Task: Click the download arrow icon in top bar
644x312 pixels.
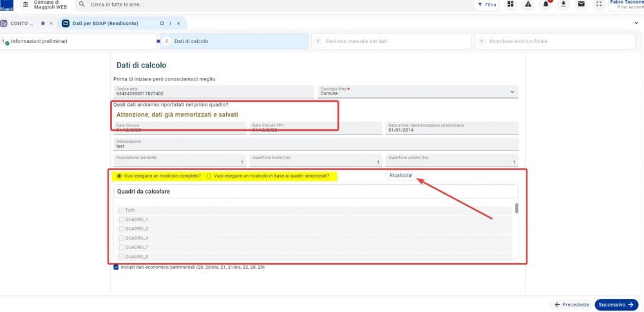Action: (563, 4)
